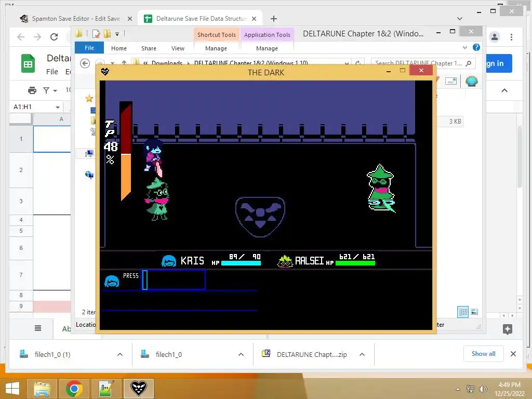Image resolution: width=532 pixels, height=399 pixels.
Task: Open the Share ribbon tab in Explorer
Action: click(149, 48)
